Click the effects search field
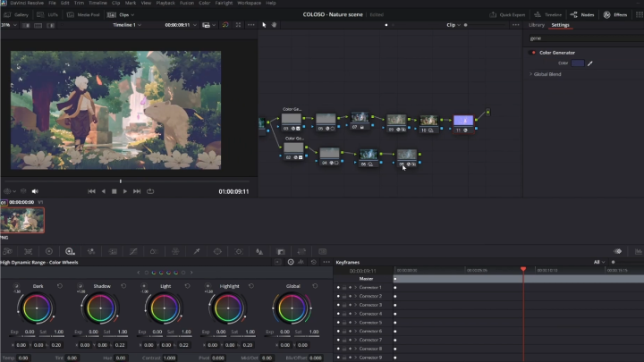 click(586, 38)
